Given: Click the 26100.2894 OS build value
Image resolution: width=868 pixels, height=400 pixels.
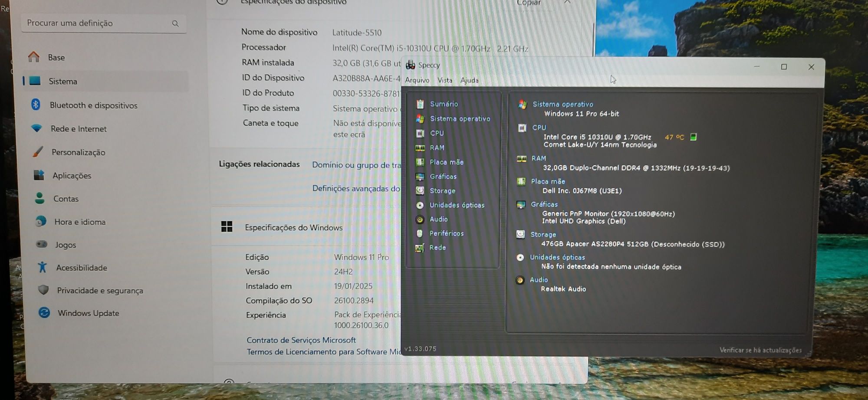Looking at the screenshot, I should pyautogui.click(x=354, y=301).
